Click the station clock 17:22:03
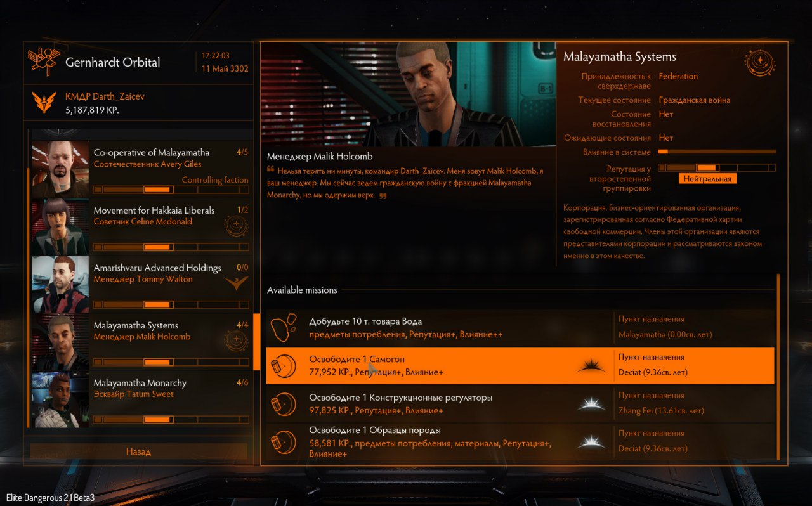The image size is (812, 506). tap(216, 56)
